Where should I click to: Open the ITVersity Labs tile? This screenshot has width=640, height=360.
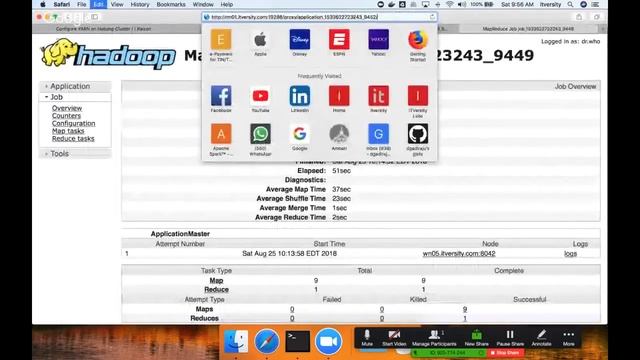coord(418,96)
